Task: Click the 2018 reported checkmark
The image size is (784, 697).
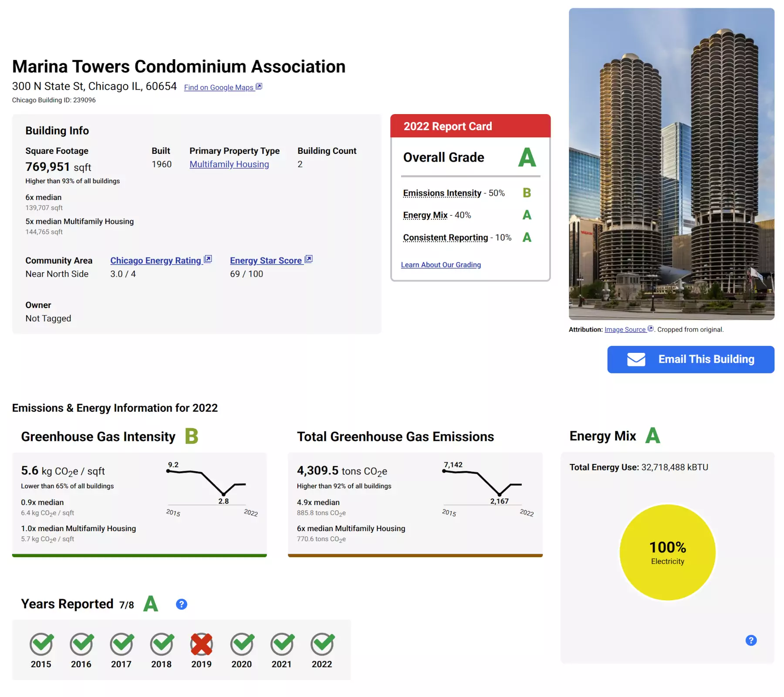Action: tap(162, 644)
